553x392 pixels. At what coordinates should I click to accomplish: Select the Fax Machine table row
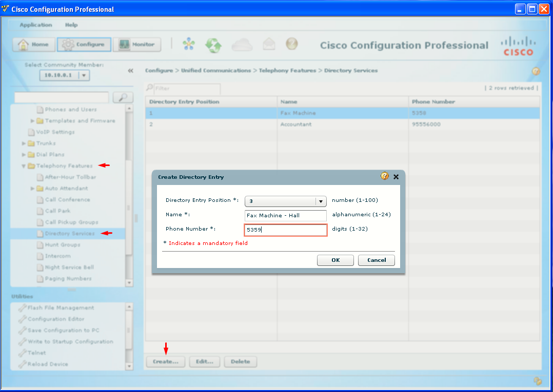tap(343, 113)
